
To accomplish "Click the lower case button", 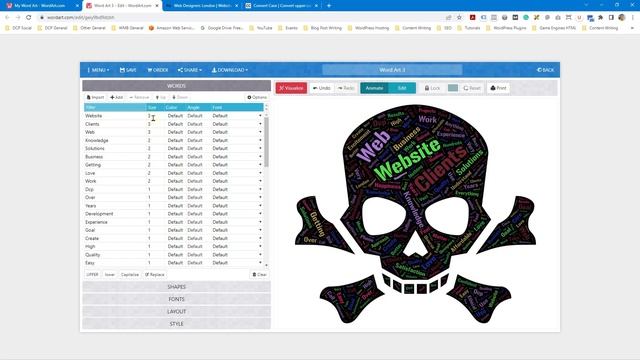I will coord(110,275).
